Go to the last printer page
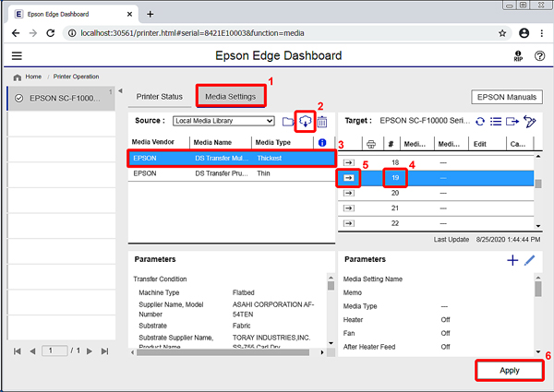The image size is (554, 392). tap(105, 351)
